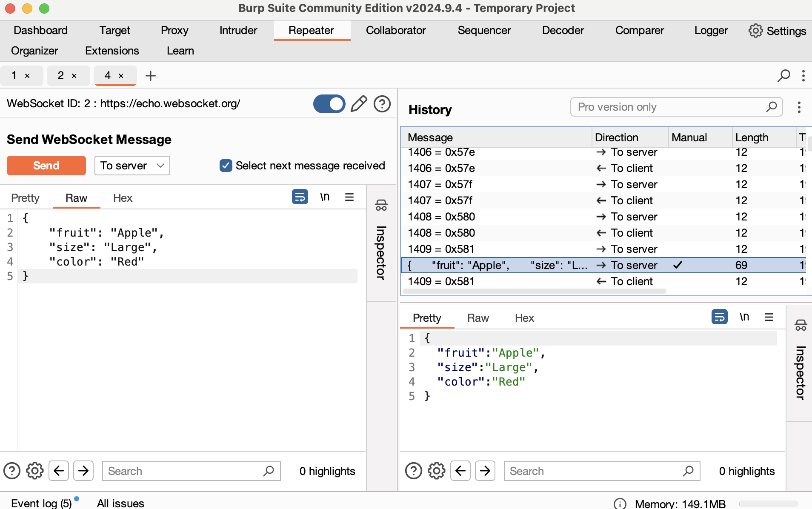Open the Sequencer tab
Viewport: 812px width, 509px height.
click(x=484, y=30)
